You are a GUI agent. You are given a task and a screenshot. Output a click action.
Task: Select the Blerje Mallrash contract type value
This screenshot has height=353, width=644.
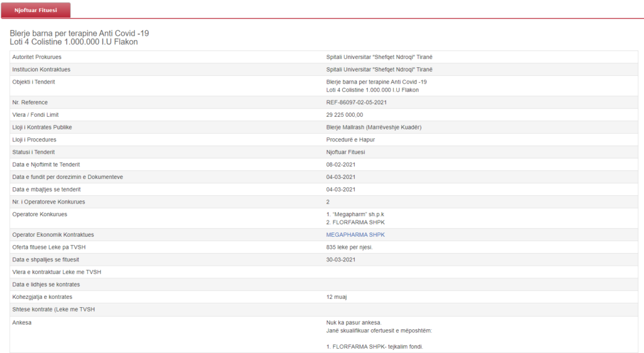pyautogui.click(x=374, y=127)
